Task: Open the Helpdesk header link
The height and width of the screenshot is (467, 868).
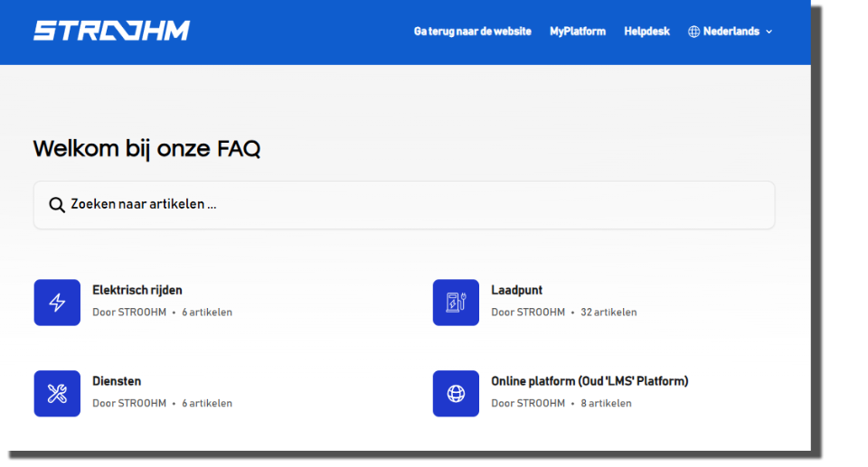Action: pos(646,32)
